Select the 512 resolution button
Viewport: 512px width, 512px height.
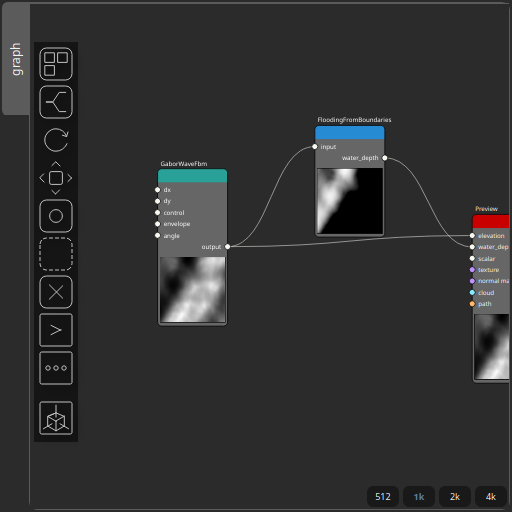pyautogui.click(x=383, y=497)
